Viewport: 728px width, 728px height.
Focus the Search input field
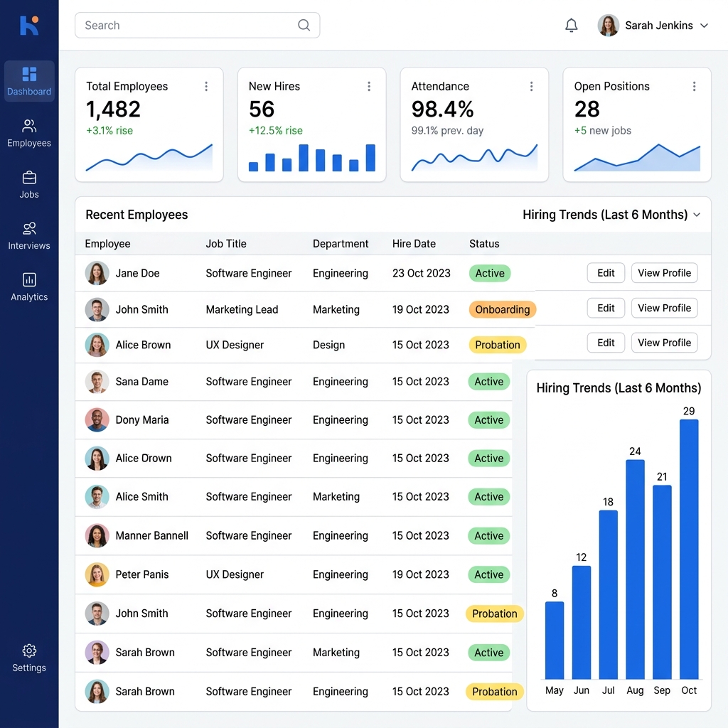[198, 25]
